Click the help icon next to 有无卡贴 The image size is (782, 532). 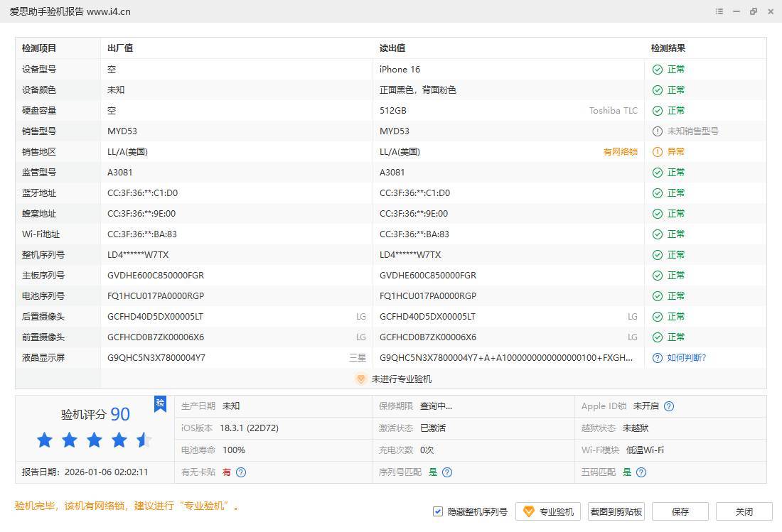pos(241,472)
